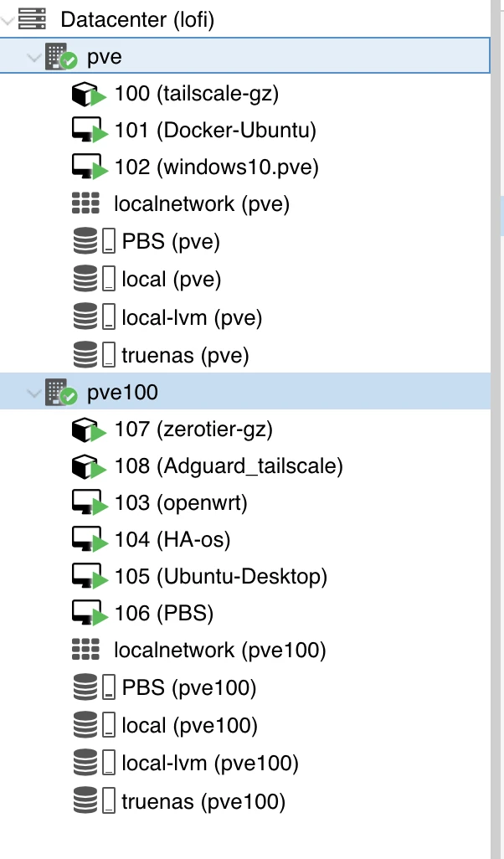Screen dimensions: 504x859
Task: Click the storage icon beside PBS (pve)
Action: click(87, 242)
